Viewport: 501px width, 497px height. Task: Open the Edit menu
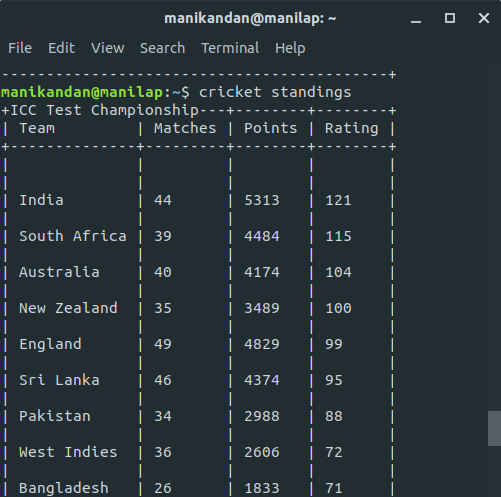point(61,48)
